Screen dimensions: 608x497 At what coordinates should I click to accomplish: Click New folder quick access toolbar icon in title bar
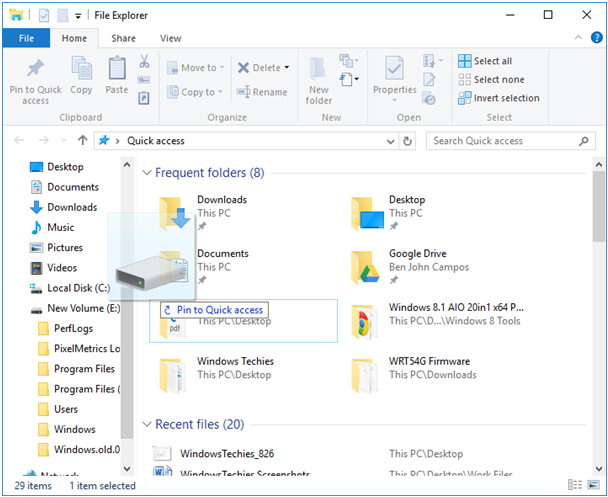62,16
